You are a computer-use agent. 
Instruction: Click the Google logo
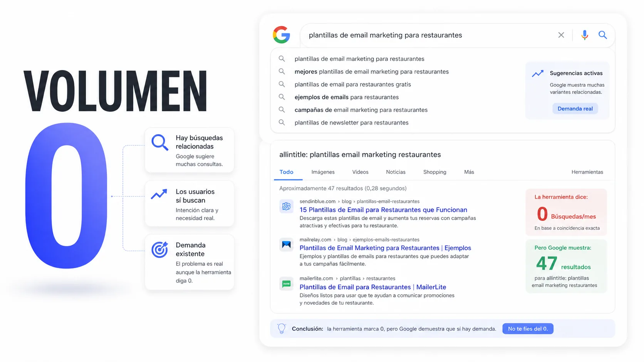click(x=282, y=35)
